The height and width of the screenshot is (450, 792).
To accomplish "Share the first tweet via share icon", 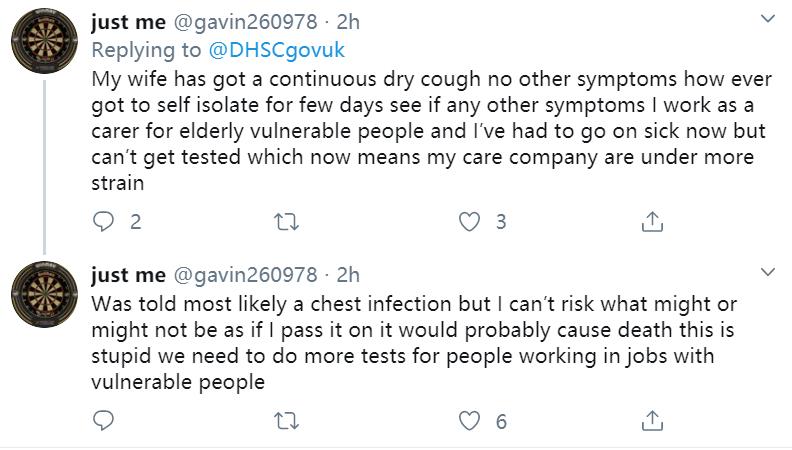I will tap(651, 222).
